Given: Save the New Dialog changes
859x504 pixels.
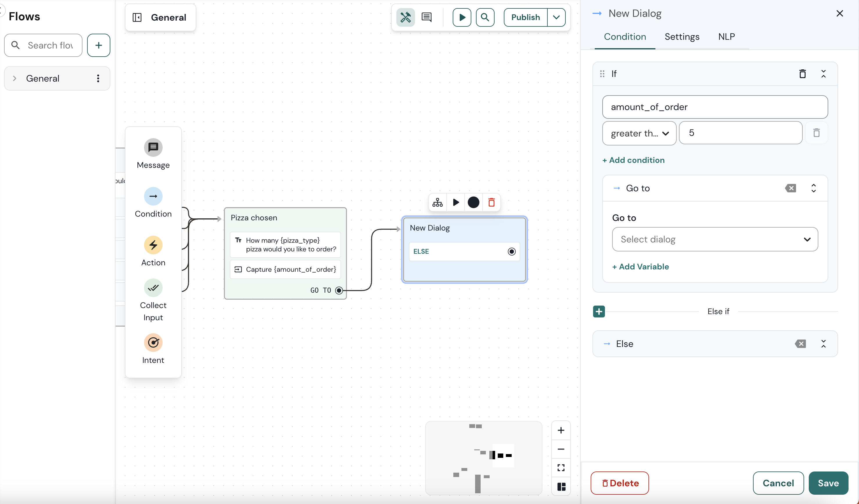Looking at the screenshot, I should [829, 483].
